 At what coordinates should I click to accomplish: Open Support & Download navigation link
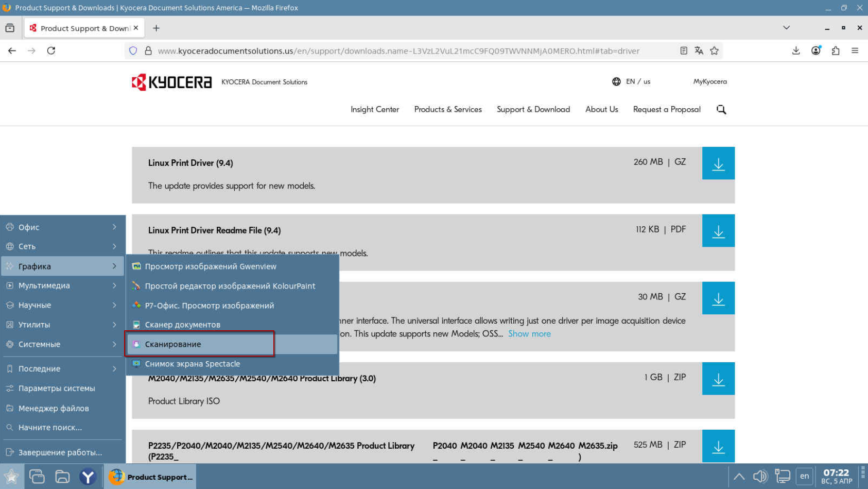tap(533, 109)
